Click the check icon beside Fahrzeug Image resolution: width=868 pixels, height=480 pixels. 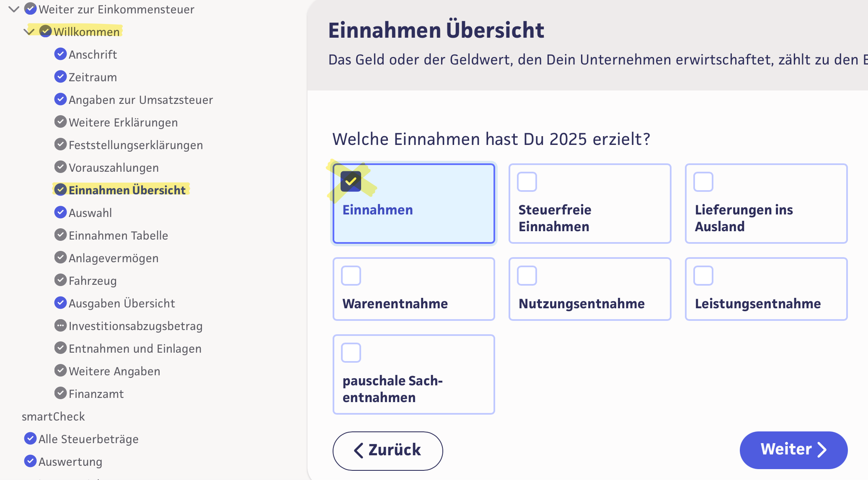(61, 280)
